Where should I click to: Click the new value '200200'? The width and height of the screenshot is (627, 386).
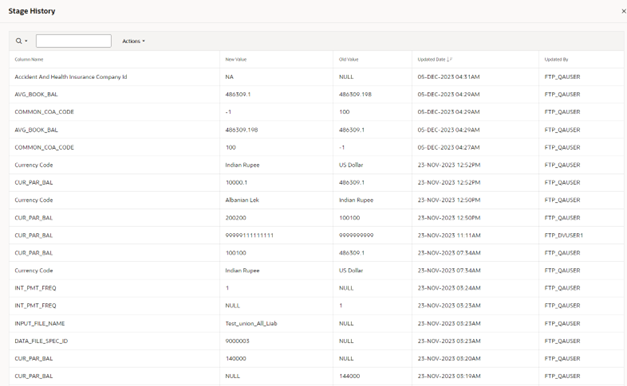[x=236, y=218]
